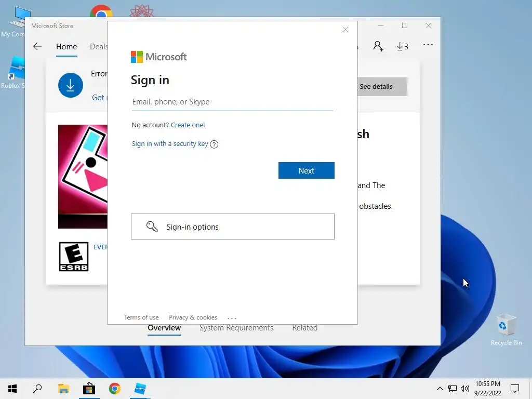Select the System Requirements tab
This screenshot has width=532, height=399.
coord(236,328)
